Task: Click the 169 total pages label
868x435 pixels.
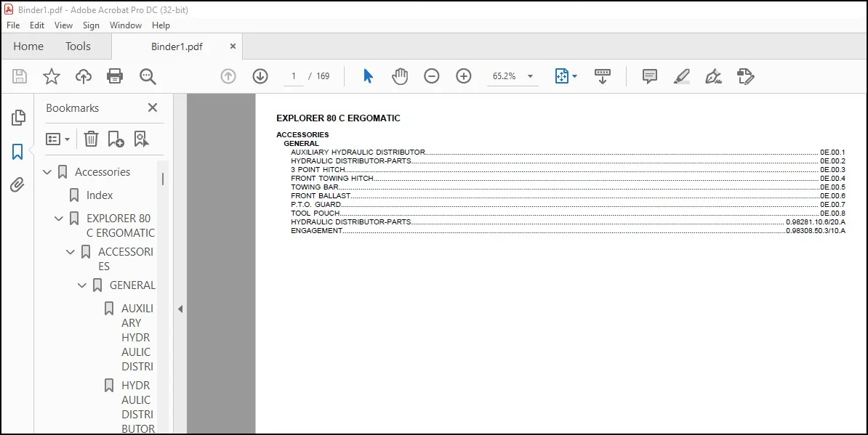Action: pos(323,76)
